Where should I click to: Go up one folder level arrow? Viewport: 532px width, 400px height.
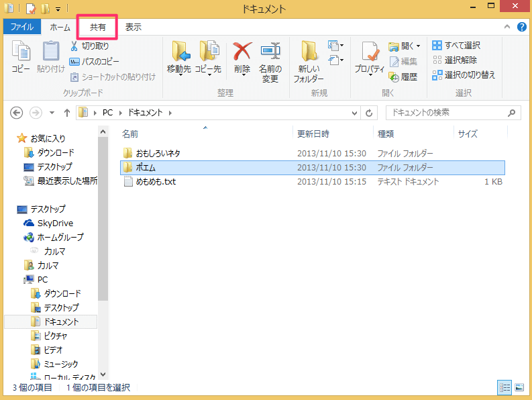tap(67, 113)
